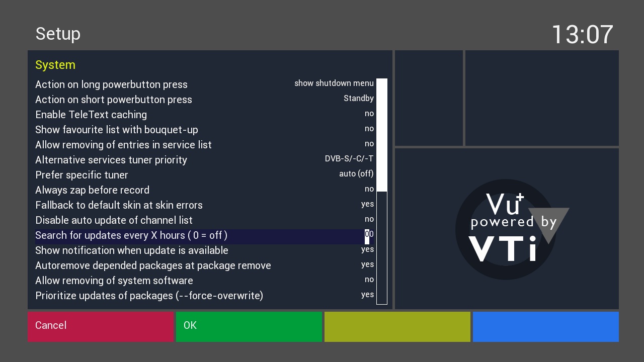Click the blue color button

point(546,327)
